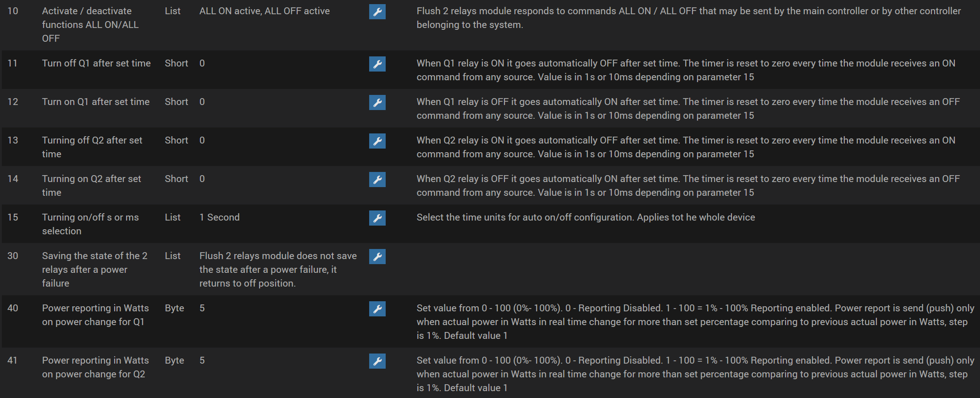Viewport: 980px width, 398px height.
Task: Select the "ALL ON active, ALL OFF active" value
Action: point(264,11)
